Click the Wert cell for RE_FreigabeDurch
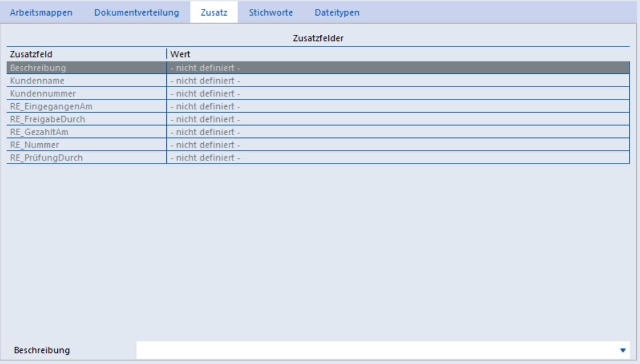Viewport: 640px width, 364px height. click(398, 119)
